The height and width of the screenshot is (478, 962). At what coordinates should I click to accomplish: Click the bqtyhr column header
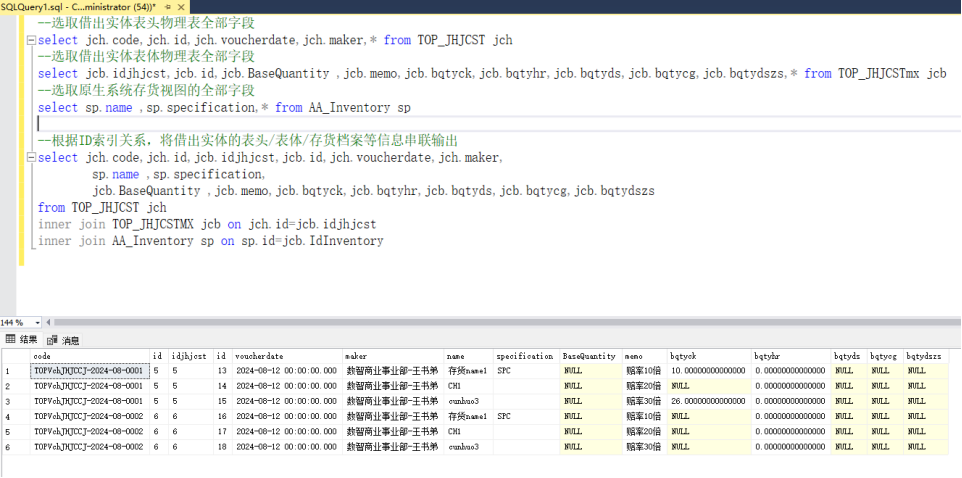(792, 356)
